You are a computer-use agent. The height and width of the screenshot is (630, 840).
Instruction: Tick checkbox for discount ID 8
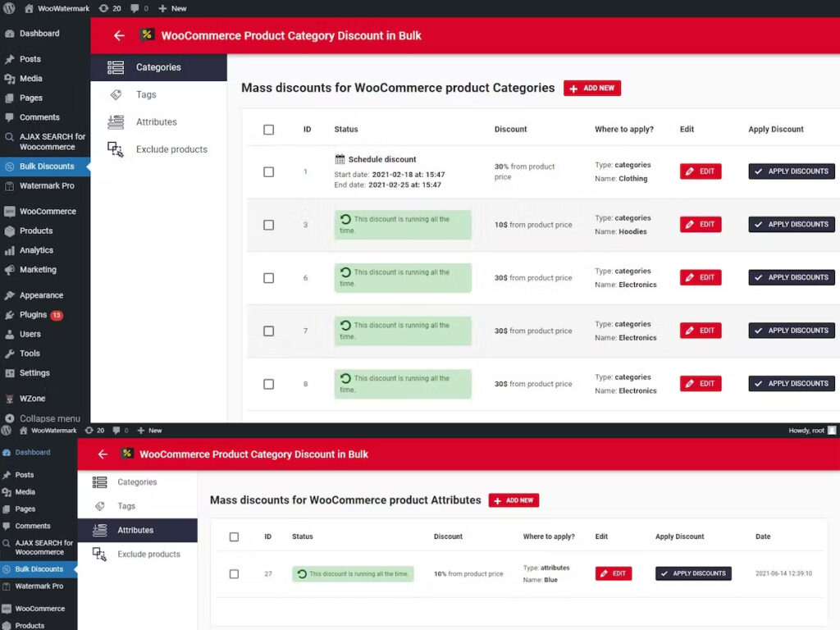[x=268, y=384]
